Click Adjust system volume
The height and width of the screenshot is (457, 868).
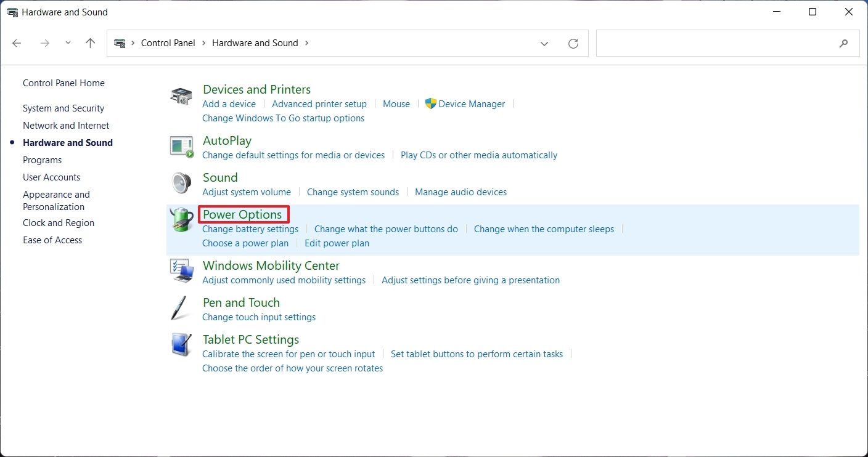coord(247,192)
